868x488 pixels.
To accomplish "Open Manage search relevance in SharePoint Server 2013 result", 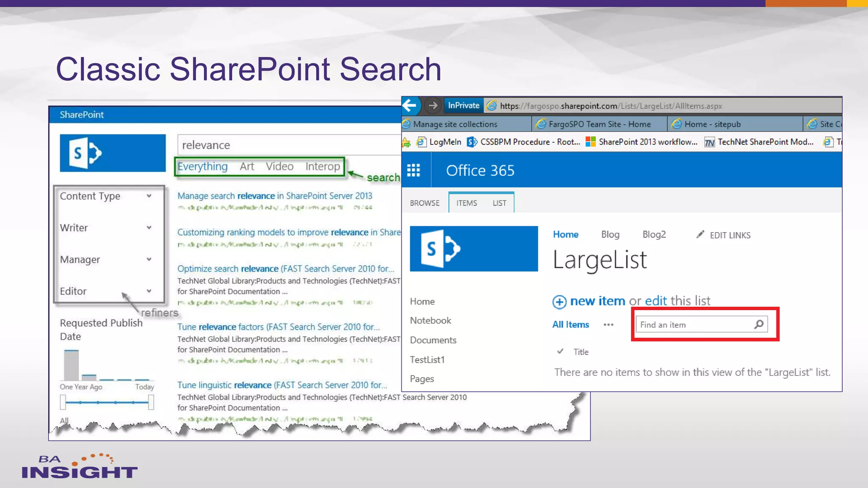I will point(275,196).
